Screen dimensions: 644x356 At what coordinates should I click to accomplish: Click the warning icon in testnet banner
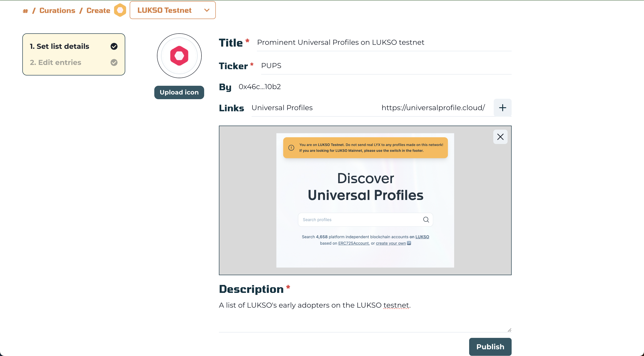pos(291,148)
